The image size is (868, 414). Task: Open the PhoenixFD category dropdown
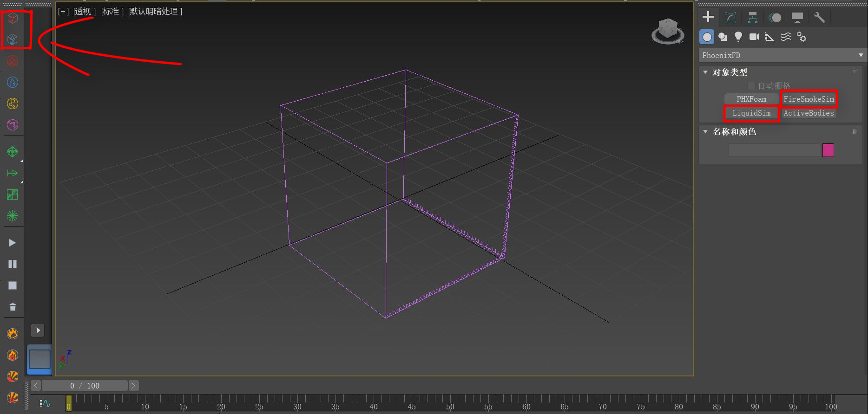783,55
